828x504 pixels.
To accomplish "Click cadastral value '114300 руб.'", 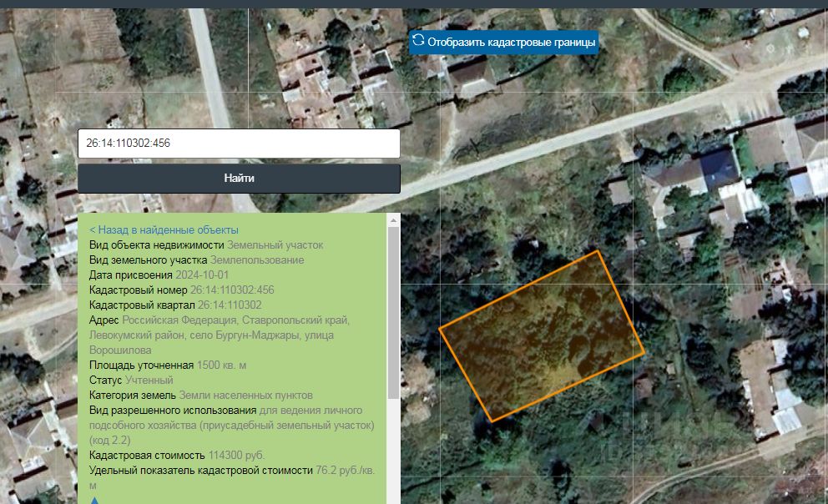I will point(236,456).
